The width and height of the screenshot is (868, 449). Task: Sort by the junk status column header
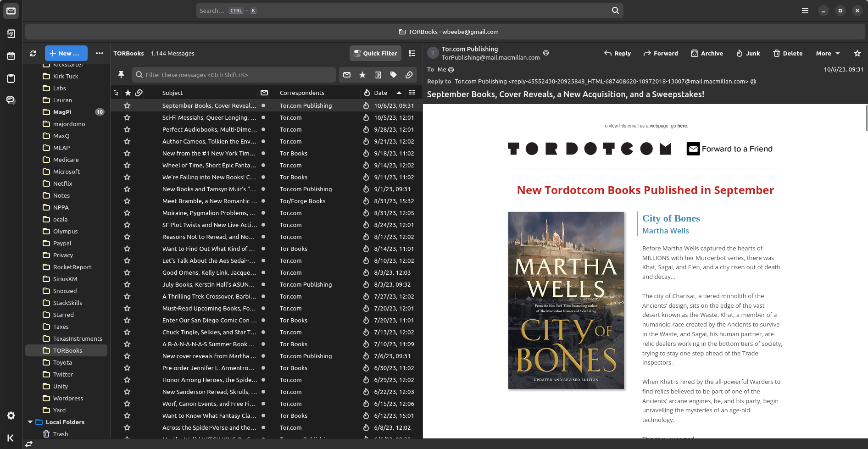pos(367,93)
